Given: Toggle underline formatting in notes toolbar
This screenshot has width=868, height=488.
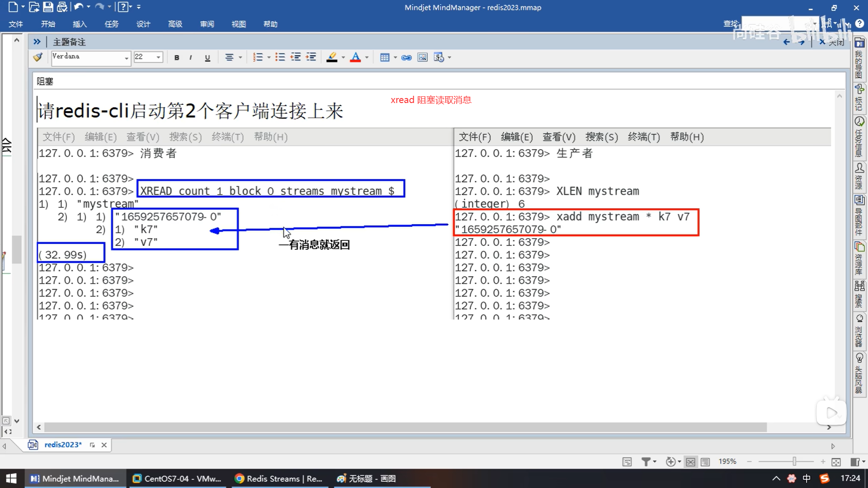Looking at the screenshot, I should [x=208, y=57].
